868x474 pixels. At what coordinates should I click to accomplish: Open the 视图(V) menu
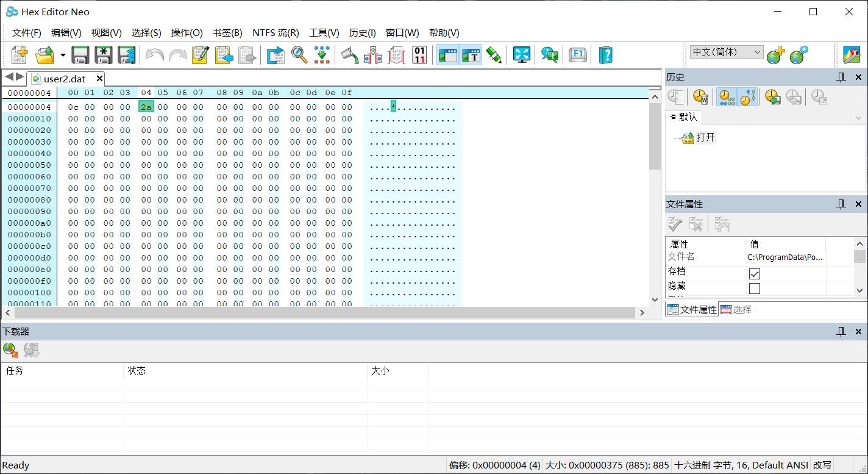(107, 33)
